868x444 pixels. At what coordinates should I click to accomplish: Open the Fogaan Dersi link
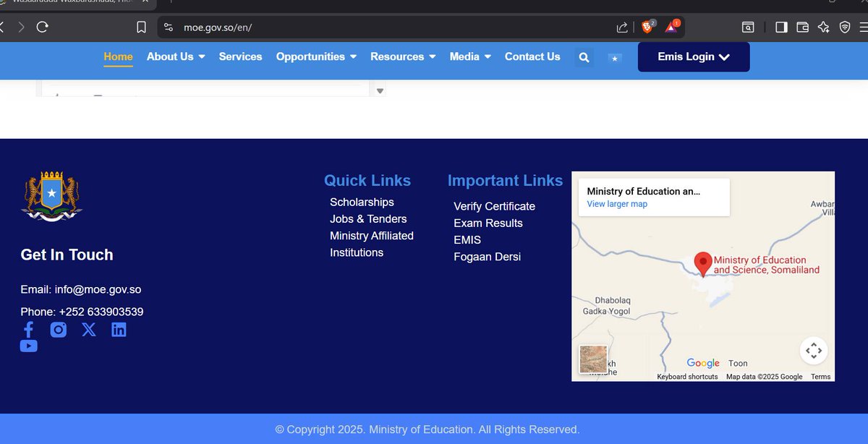coord(488,257)
